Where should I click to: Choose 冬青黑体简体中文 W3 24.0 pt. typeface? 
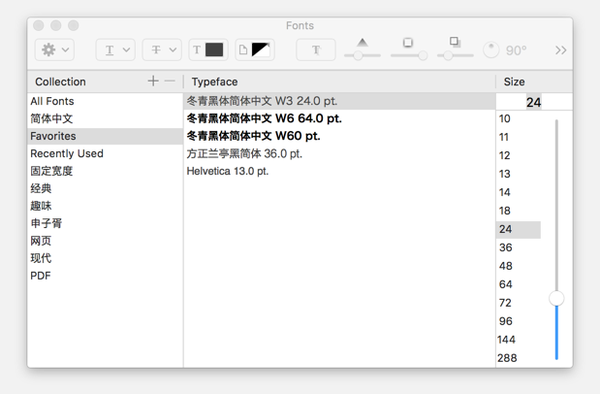pos(339,101)
